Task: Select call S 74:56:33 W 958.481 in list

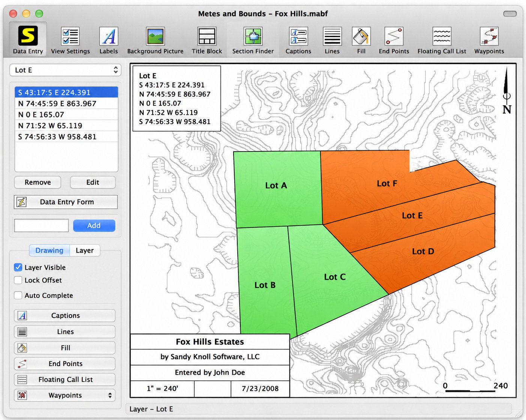Action: pos(66,137)
